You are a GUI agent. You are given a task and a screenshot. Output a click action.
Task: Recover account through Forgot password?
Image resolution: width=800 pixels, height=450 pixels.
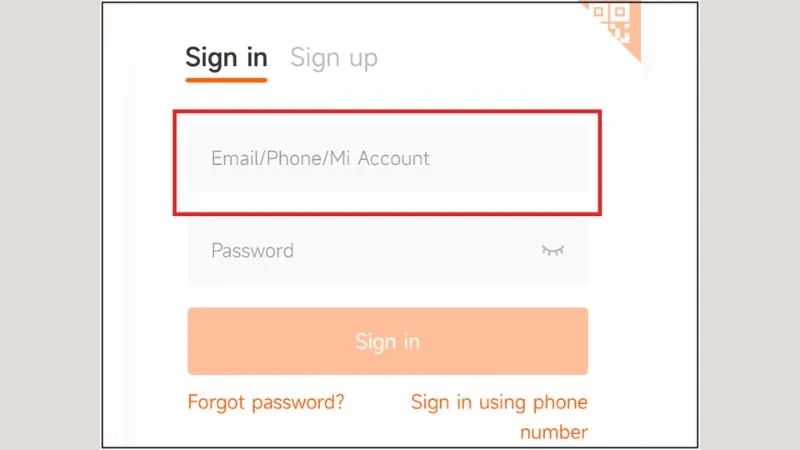(x=266, y=403)
